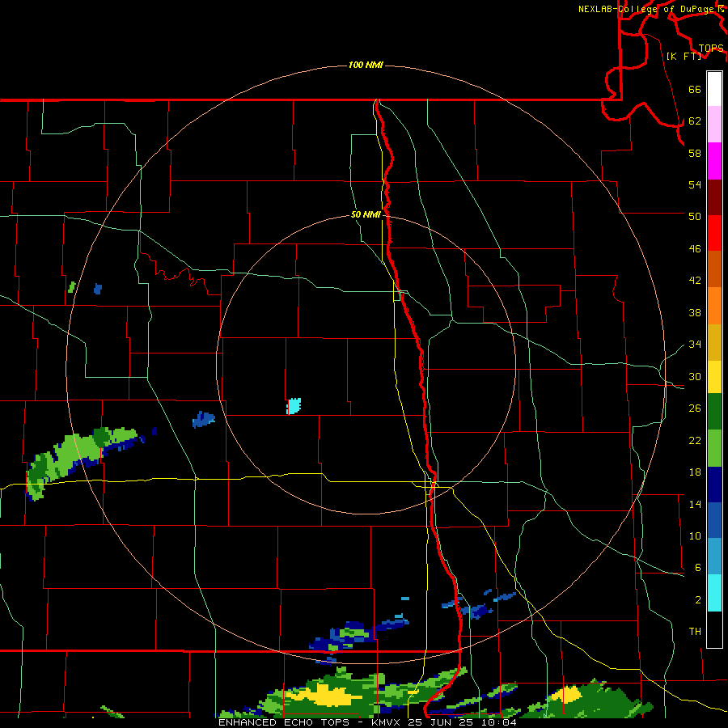
Task: Click the legend value 58
Action: 695,153
